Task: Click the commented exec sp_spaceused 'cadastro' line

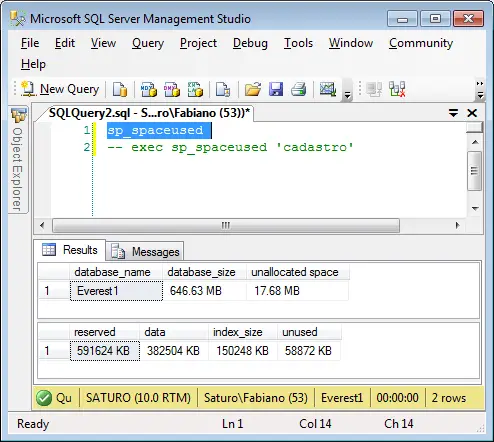Action: pos(230,147)
